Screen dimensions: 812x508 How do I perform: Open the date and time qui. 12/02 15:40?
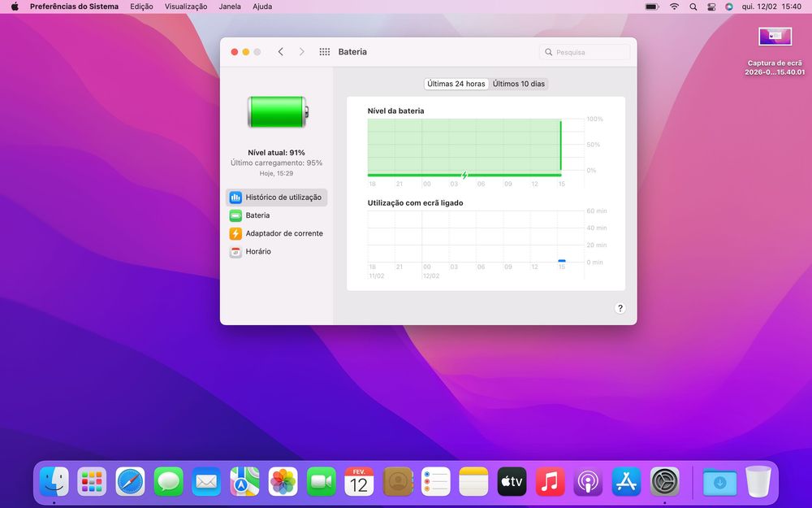pos(771,7)
